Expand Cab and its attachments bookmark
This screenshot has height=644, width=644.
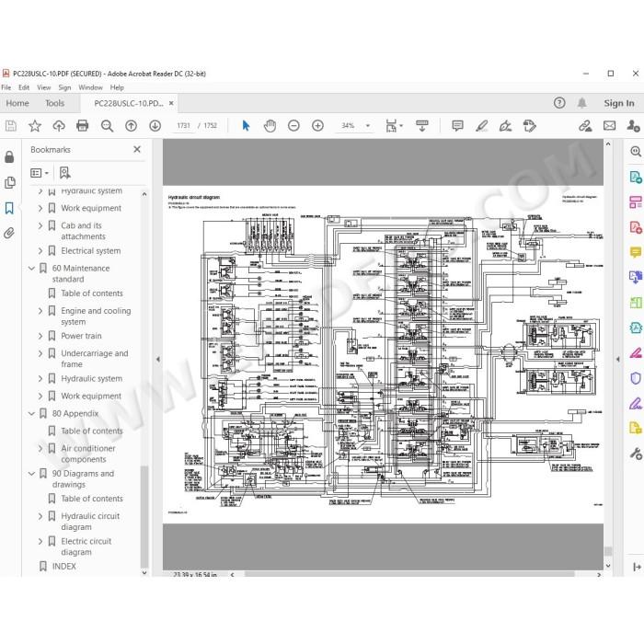[x=40, y=225]
